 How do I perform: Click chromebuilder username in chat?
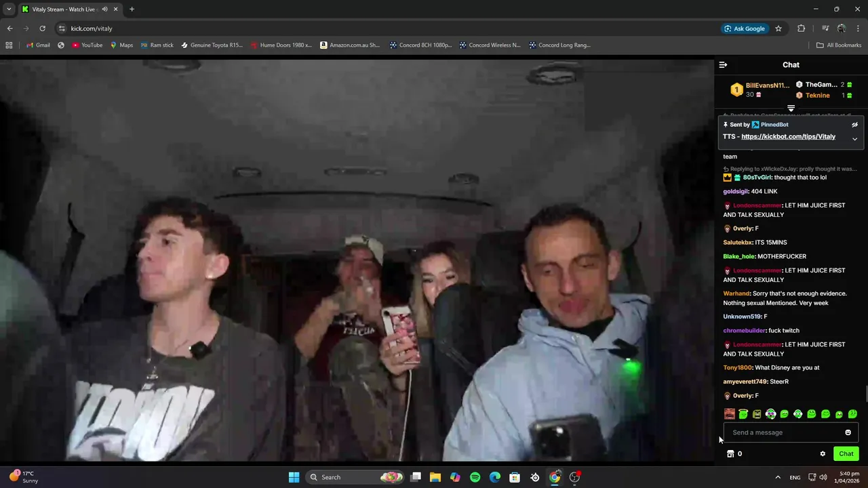(744, 331)
